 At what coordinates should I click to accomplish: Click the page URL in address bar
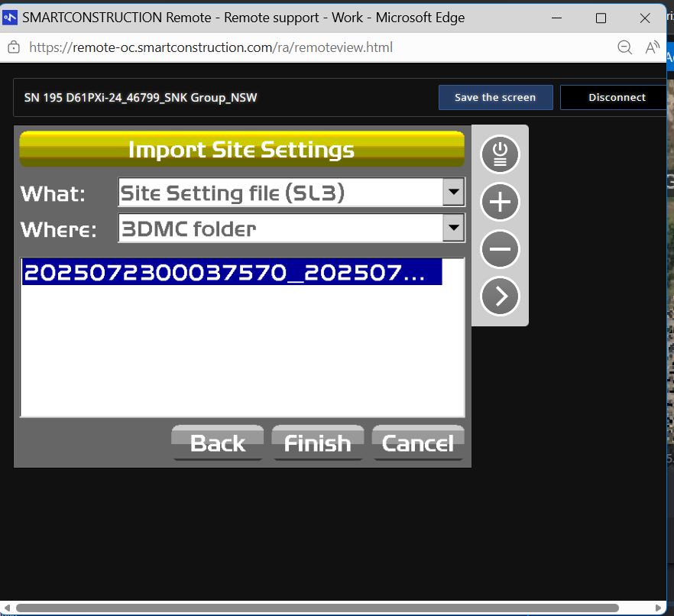point(211,47)
